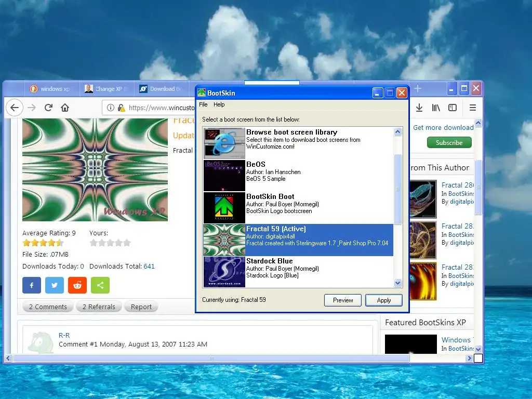Click 'Downloads Today: 0' text
Image resolution: width=532 pixels, height=399 pixels.
(x=53, y=267)
